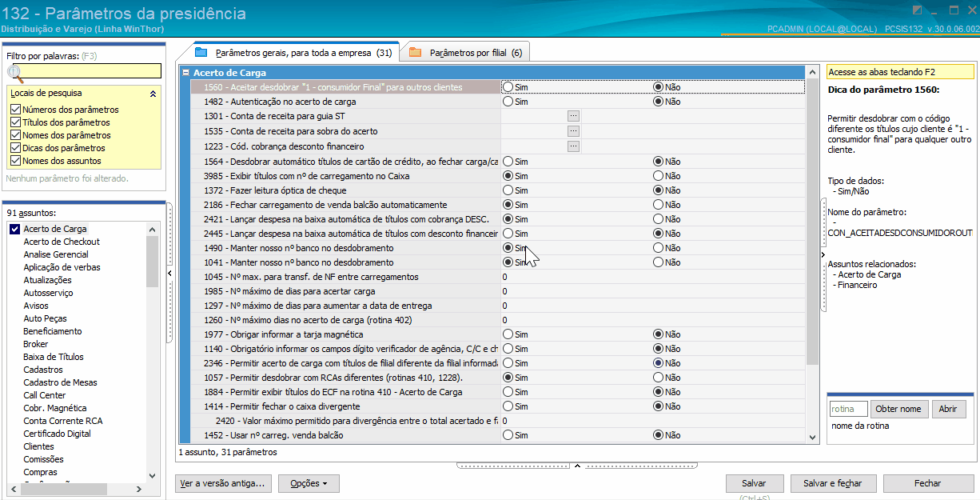Click parameter row 2420 Valor máximo permitido
Image resolution: width=980 pixels, height=500 pixels.
click(x=498, y=421)
